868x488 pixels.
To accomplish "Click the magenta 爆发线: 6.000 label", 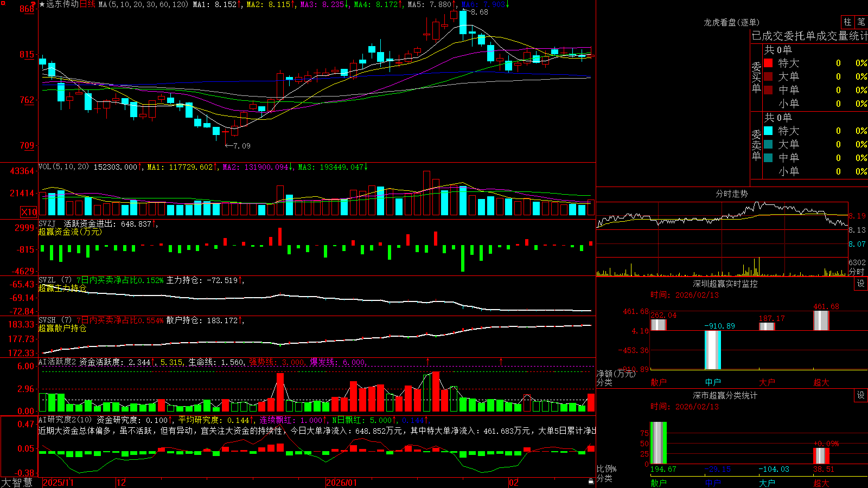I will [x=338, y=362].
